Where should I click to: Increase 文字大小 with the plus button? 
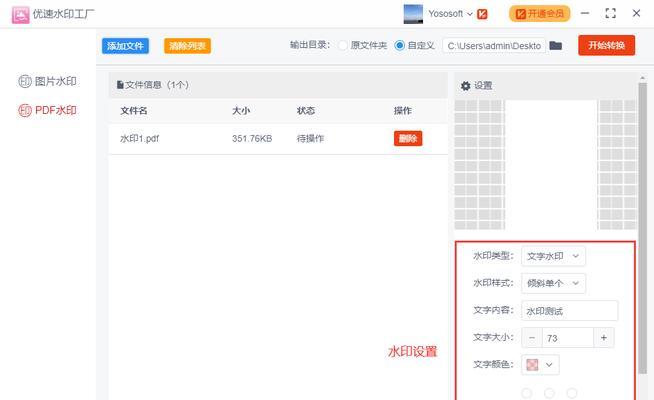pos(604,338)
